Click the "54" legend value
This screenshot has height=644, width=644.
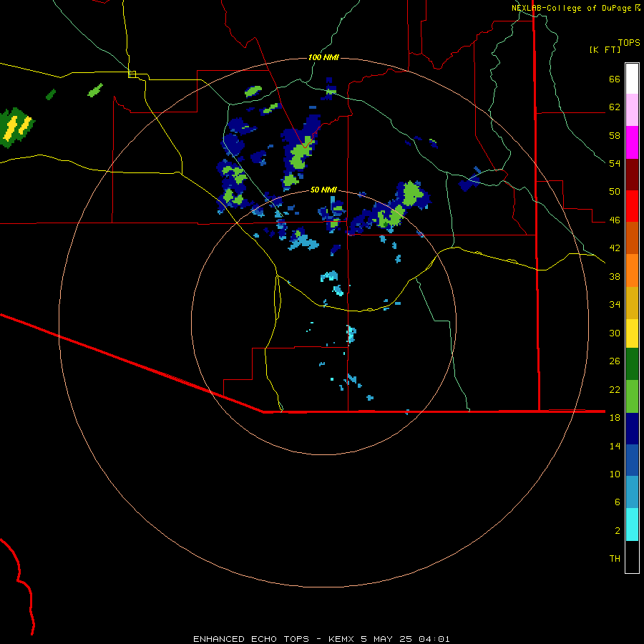(x=615, y=163)
